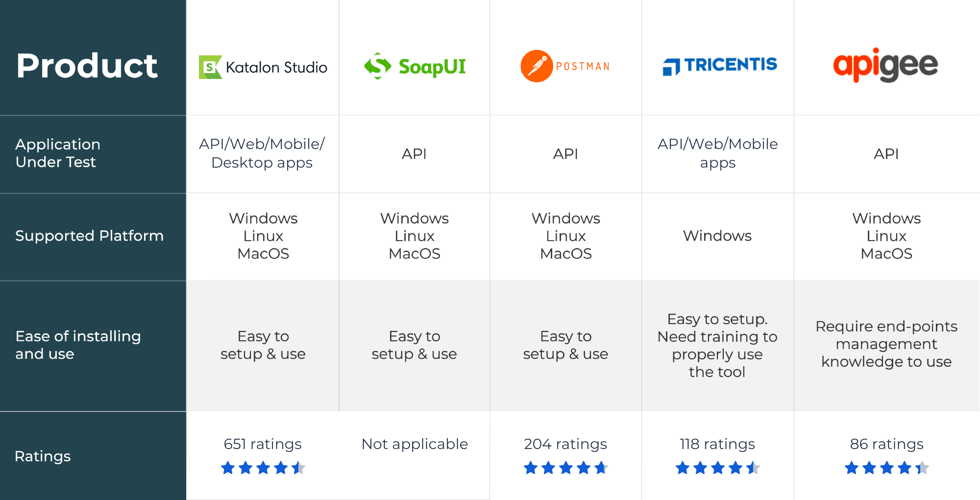The width and height of the screenshot is (980, 500).
Task: Click the star rating under 651 ratings
Action: point(263,468)
